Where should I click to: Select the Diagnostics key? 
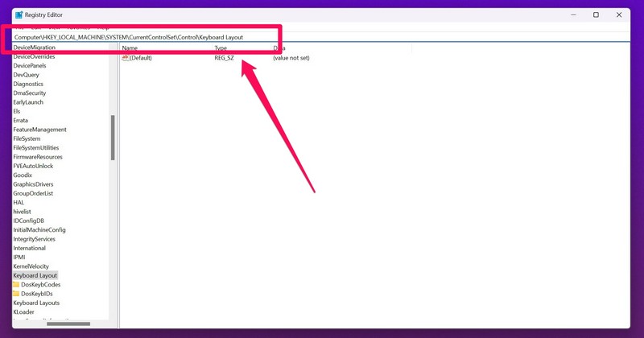pos(28,84)
